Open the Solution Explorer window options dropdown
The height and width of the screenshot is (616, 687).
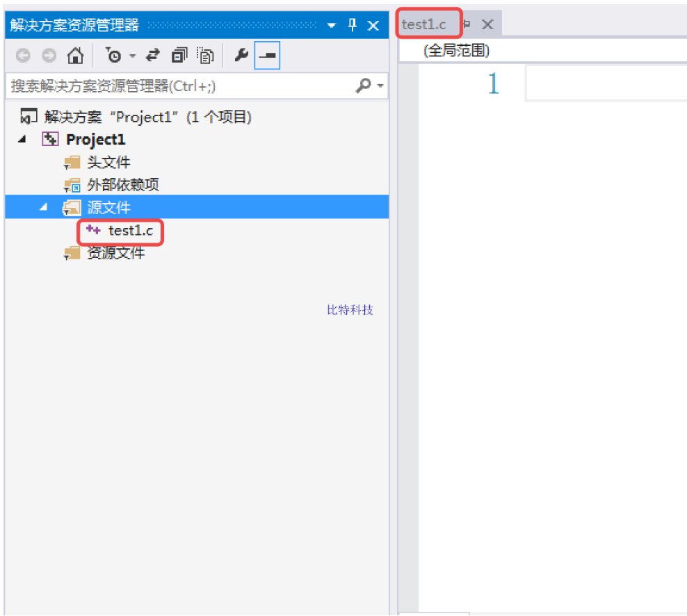coord(332,26)
